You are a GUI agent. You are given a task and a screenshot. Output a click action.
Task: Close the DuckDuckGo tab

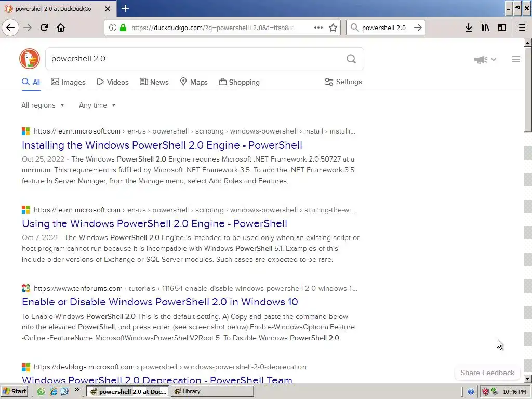[x=107, y=9]
